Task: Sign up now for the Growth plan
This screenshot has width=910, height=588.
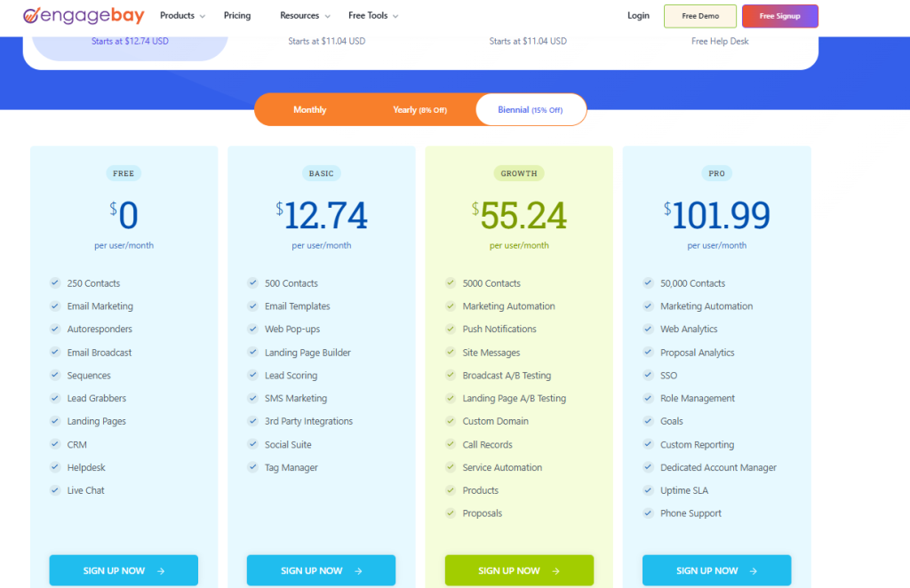Action: (x=519, y=570)
